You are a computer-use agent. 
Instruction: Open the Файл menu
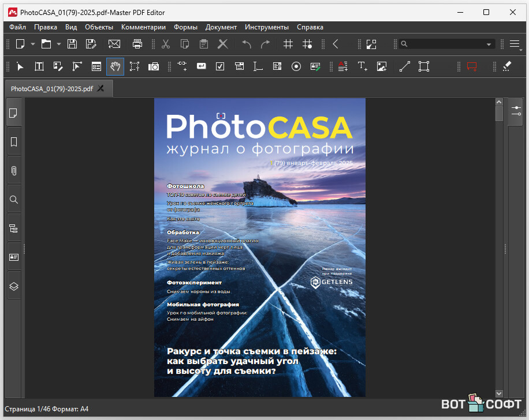pos(17,27)
